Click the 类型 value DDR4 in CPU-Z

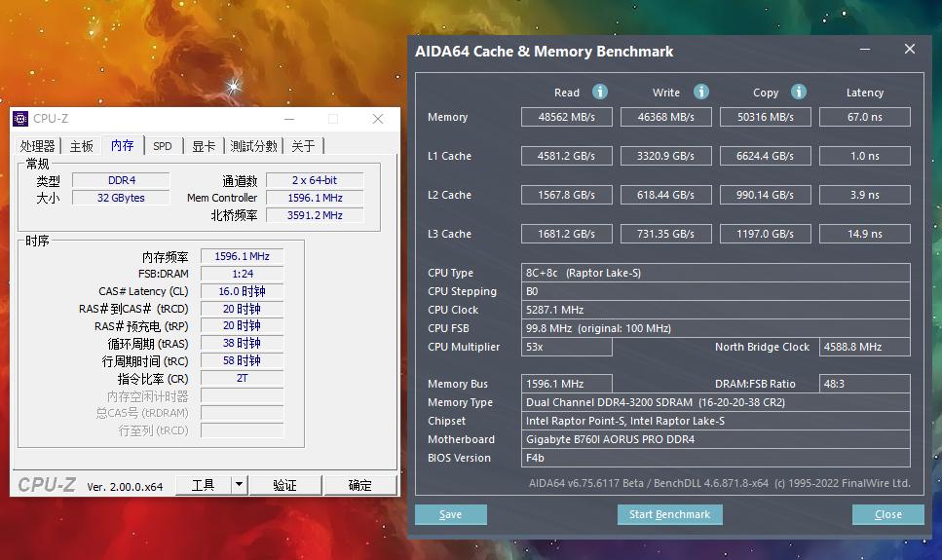coord(122,180)
